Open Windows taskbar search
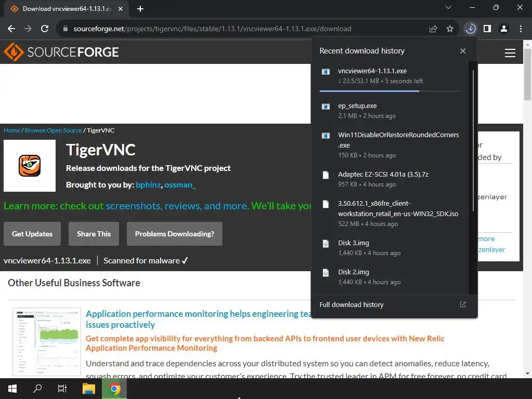 click(37, 389)
